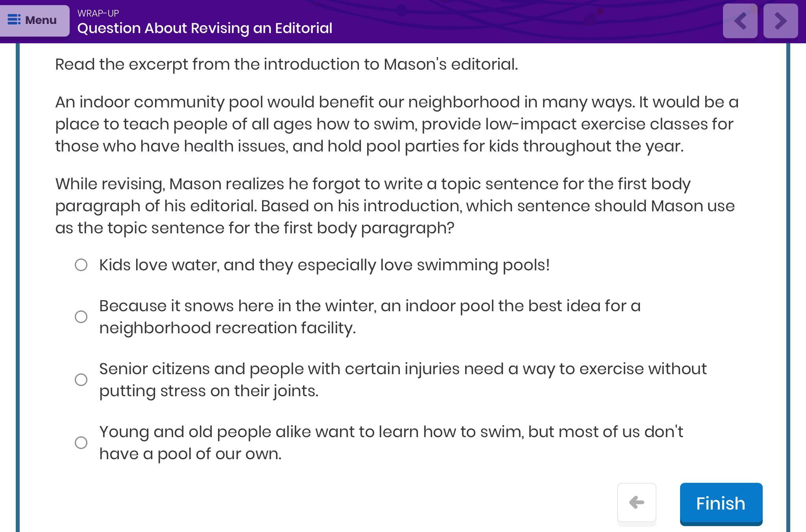The width and height of the screenshot is (806, 532).
Task: Click the question paragraph starting "While revising"
Action: (x=394, y=206)
